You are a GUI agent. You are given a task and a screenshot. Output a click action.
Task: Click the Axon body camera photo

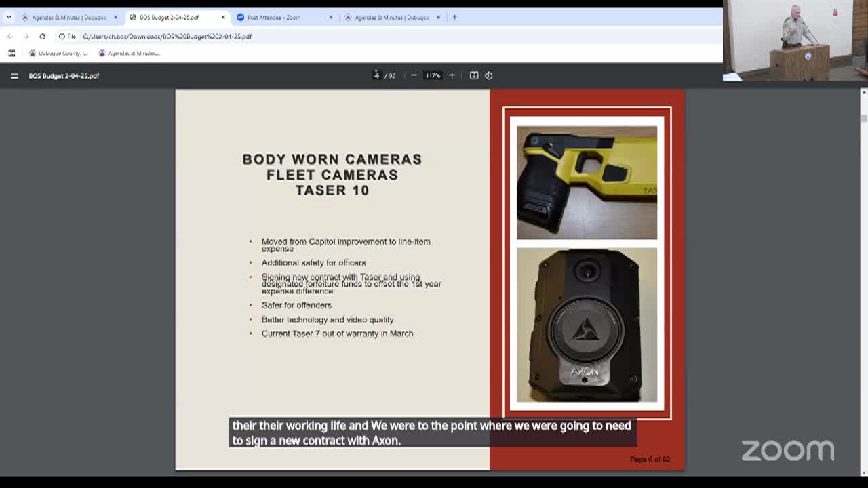pyautogui.click(x=587, y=325)
